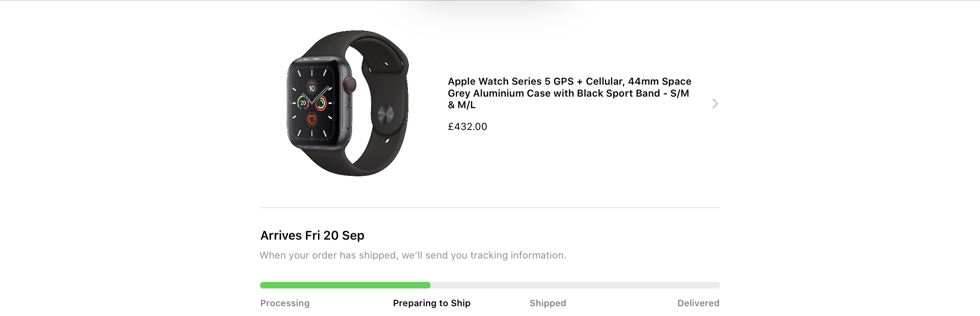
Task: Click the Apple Watch product image
Action: (x=348, y=103)
